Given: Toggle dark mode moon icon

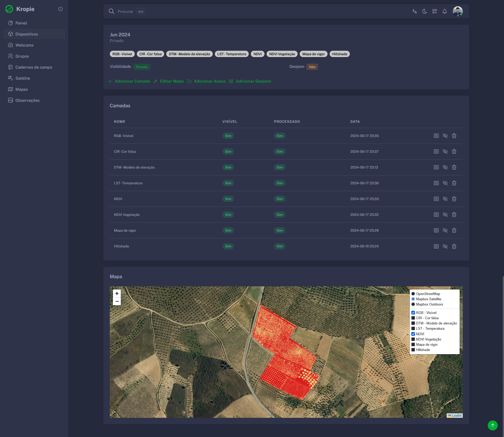Looking at the screenshot, I should 424,11.
